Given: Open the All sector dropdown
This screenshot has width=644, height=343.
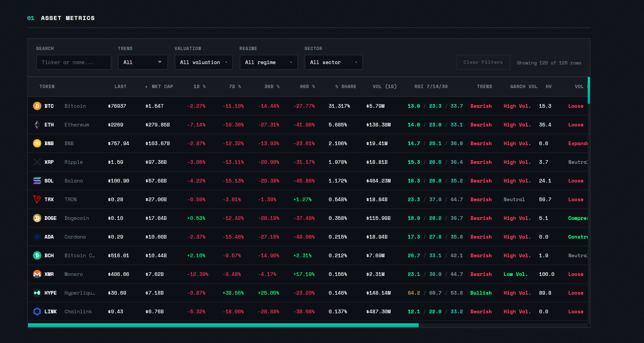Looking at the screenshot, I should click(333, 62).
